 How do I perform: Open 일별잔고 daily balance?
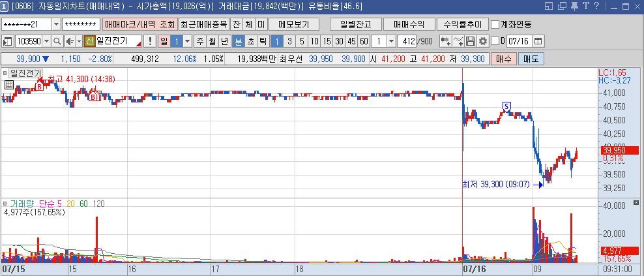pyautogui.click(x=356, y=24)
